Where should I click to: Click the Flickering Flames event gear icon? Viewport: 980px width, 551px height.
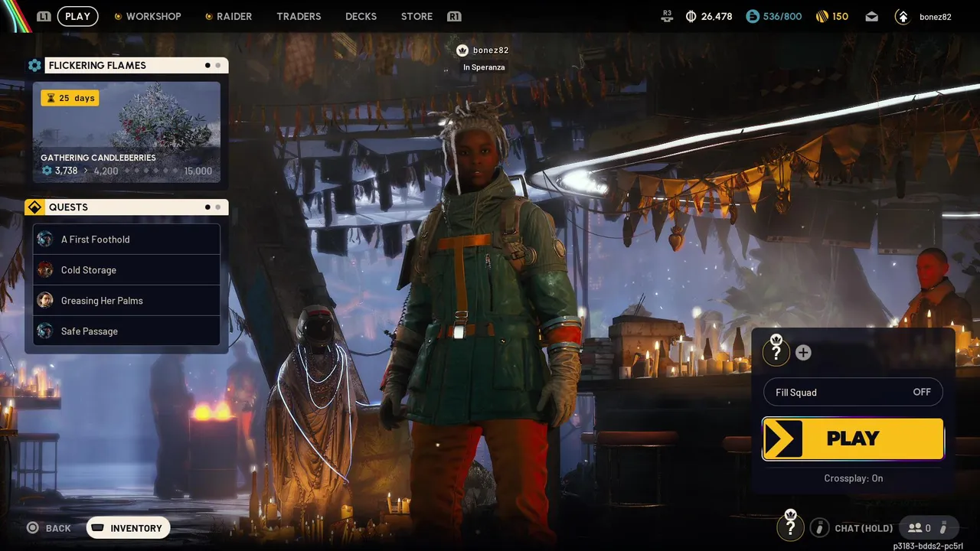coord(34,66)
